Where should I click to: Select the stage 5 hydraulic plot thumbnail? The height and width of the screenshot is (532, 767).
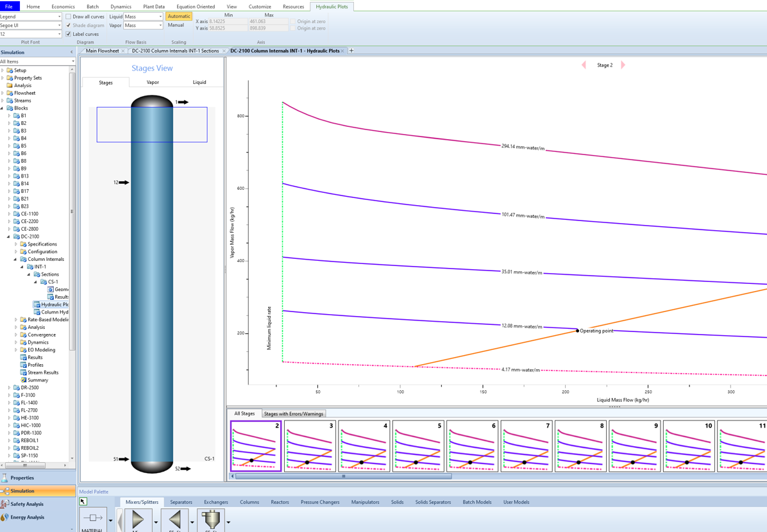tap(417, 446)
